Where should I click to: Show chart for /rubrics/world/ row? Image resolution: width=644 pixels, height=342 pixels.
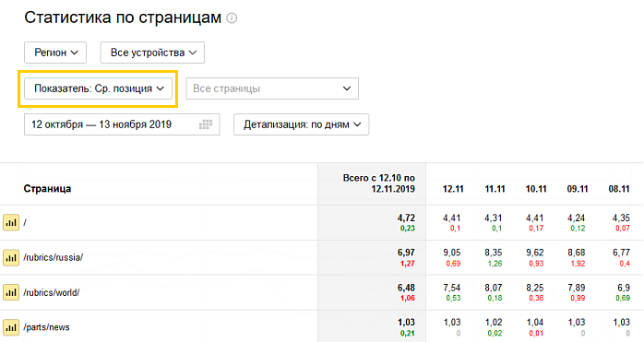[11, 293]
